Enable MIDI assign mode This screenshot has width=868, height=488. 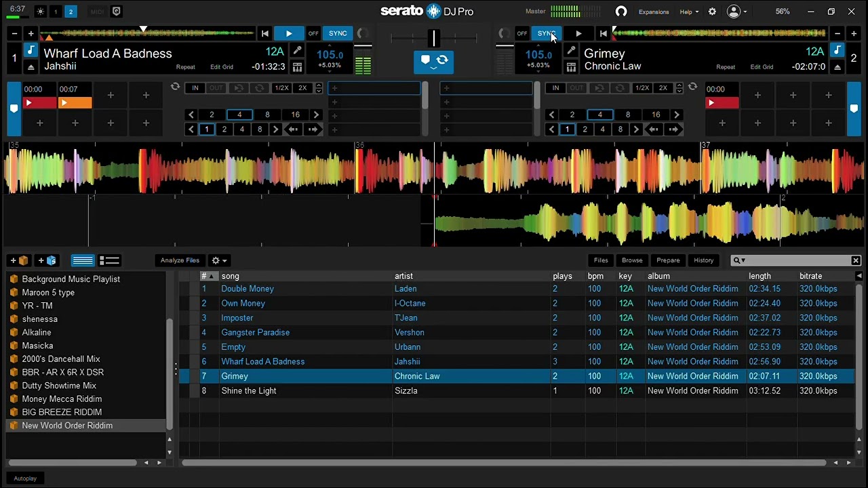[x=98, y=12]
